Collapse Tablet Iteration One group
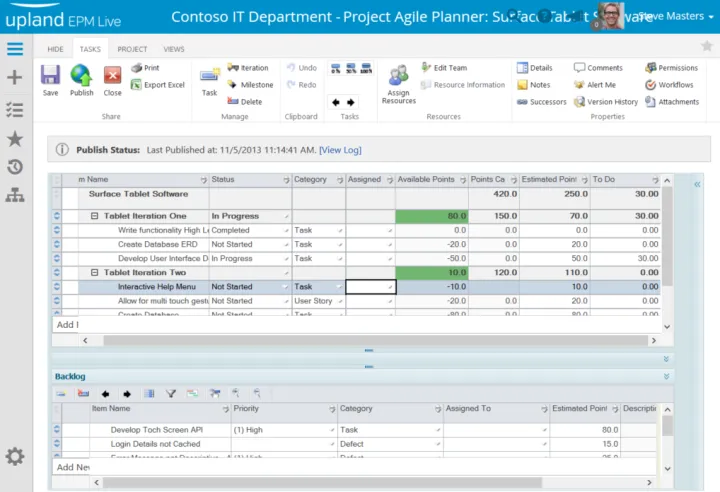This screenshot has height=492, width=720. pos(95,216)
